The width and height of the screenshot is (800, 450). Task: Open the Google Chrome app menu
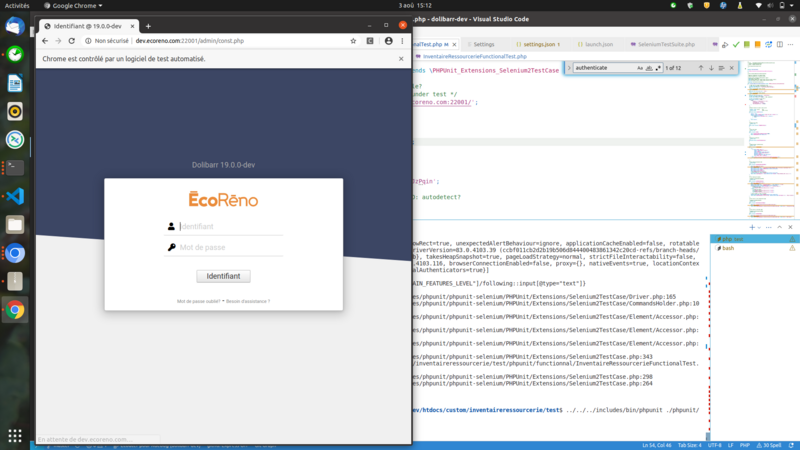coord(73,6)
